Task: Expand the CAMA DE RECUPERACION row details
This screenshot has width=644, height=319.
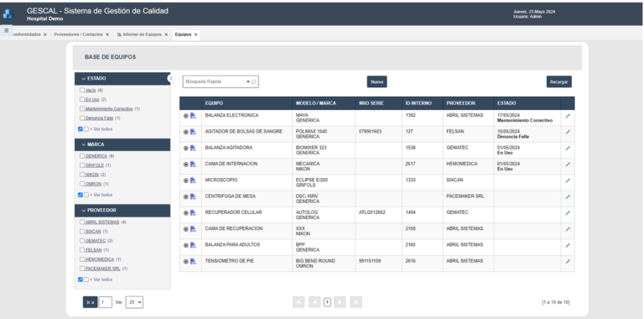Action: (x=185, y=229)
